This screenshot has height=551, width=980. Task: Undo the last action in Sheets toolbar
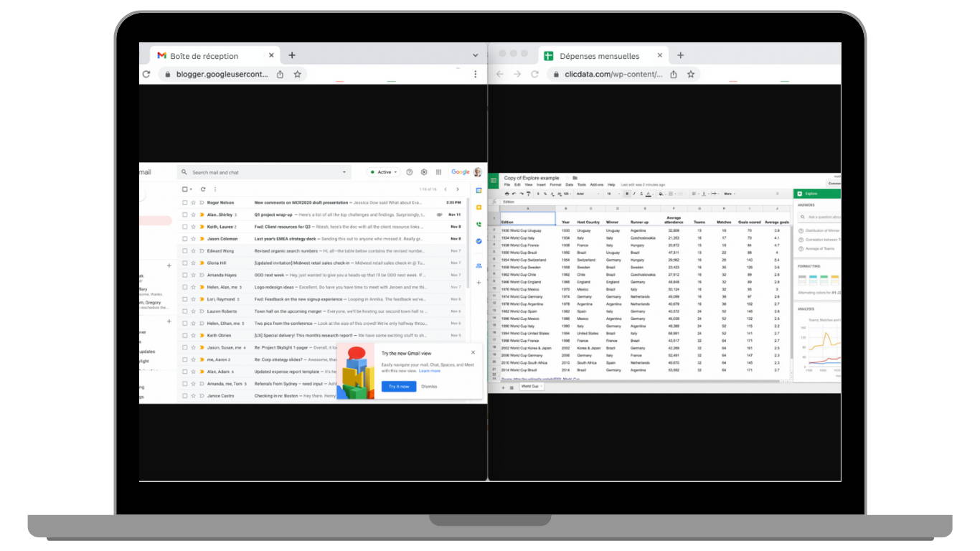[514, 194]
